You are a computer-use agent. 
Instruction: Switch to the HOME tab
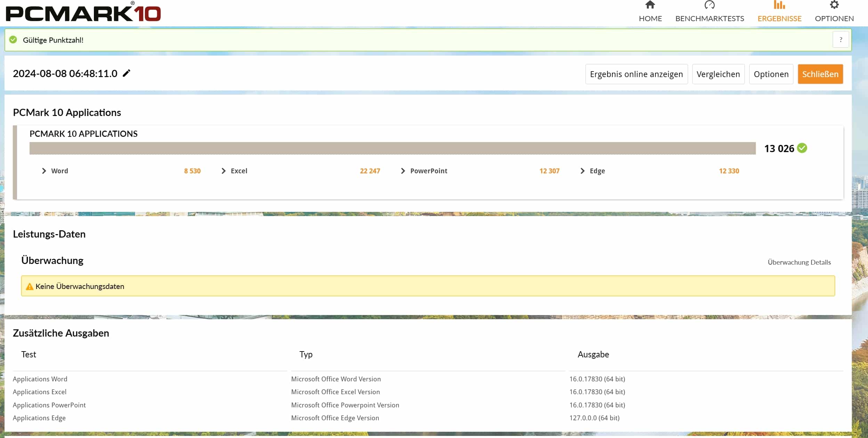tap(650, 18)
